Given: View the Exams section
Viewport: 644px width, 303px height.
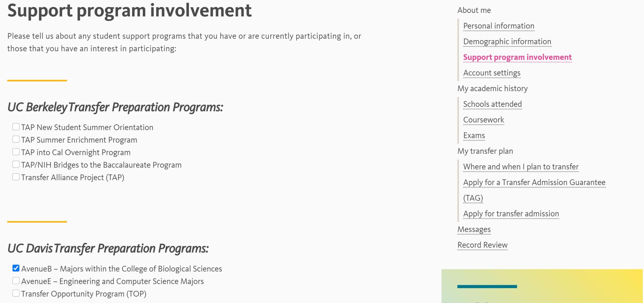Looking at the screenshot, I should click(x=474, y=136).
